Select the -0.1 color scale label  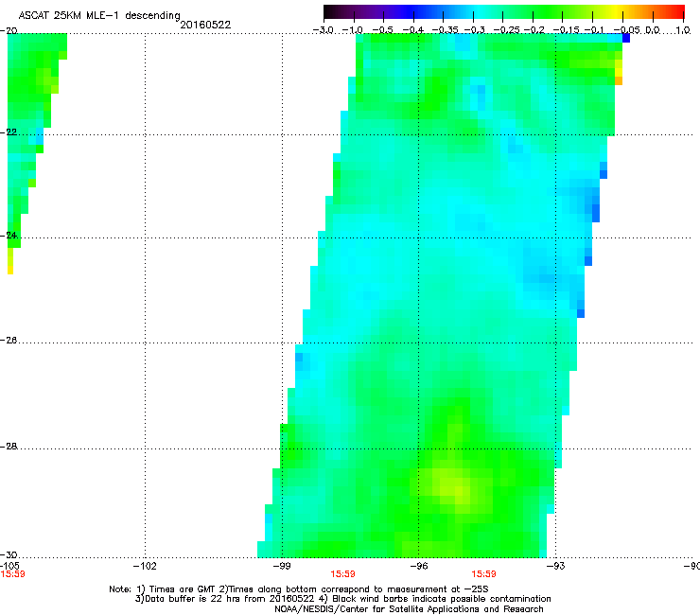pos(594,30)
